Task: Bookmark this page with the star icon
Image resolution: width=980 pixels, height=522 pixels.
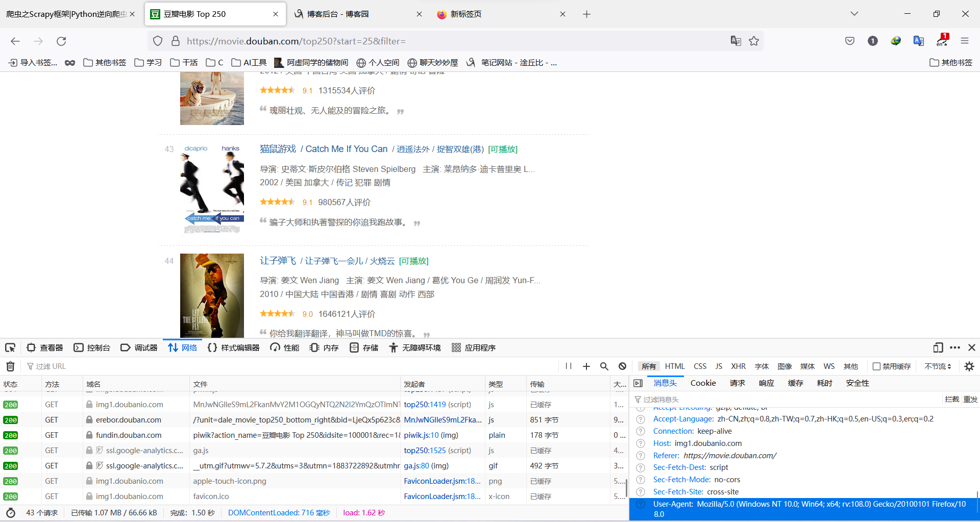Action: pyautogui.click(x=754, y=41)
